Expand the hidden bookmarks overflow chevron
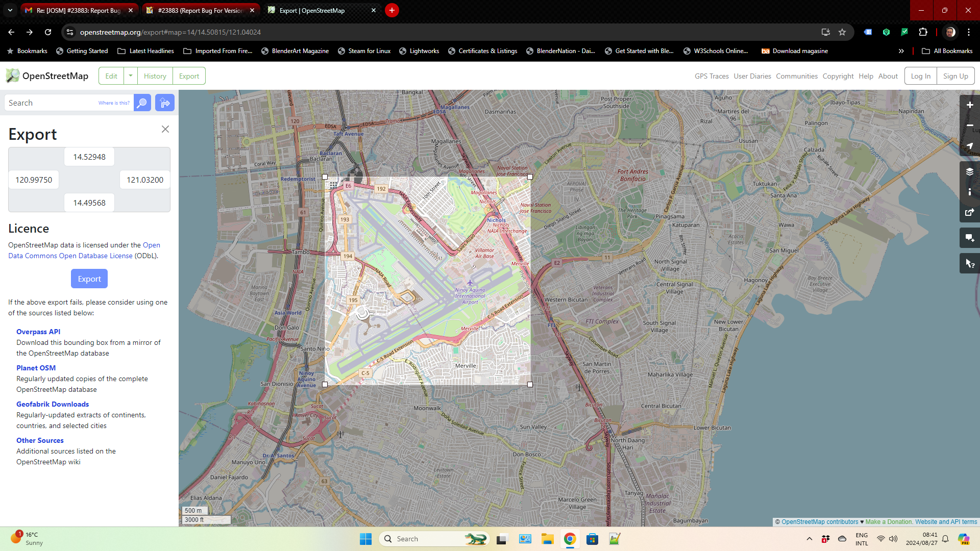This screenshot has width=980, height=551. (901, 51)
